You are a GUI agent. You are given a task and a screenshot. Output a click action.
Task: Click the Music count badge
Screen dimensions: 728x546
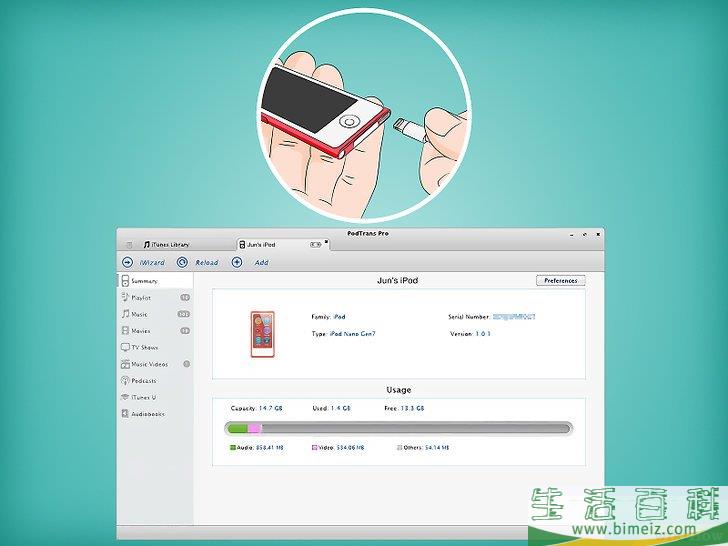[x=184, y=314]
